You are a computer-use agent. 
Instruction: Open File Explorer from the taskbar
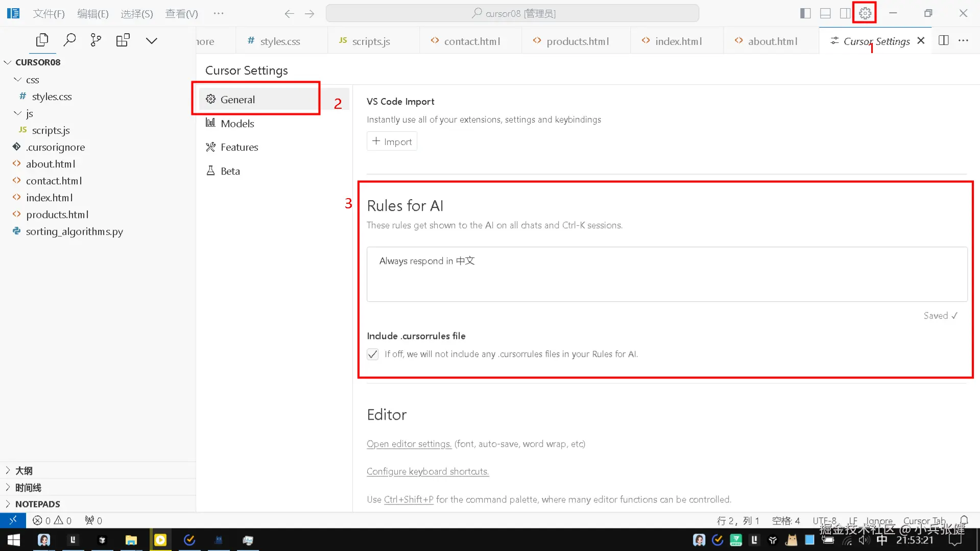[x=131, y=540]
